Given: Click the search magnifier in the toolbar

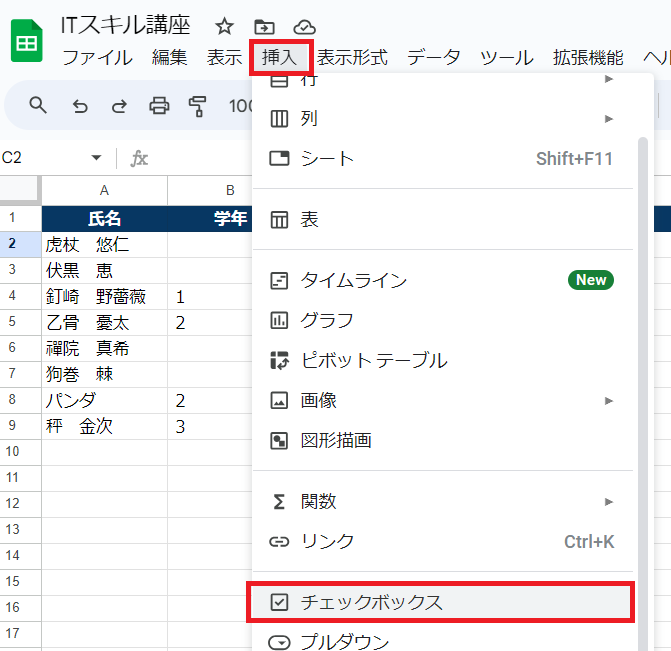Looking at the screenshot, I should [x=38, y=106].
